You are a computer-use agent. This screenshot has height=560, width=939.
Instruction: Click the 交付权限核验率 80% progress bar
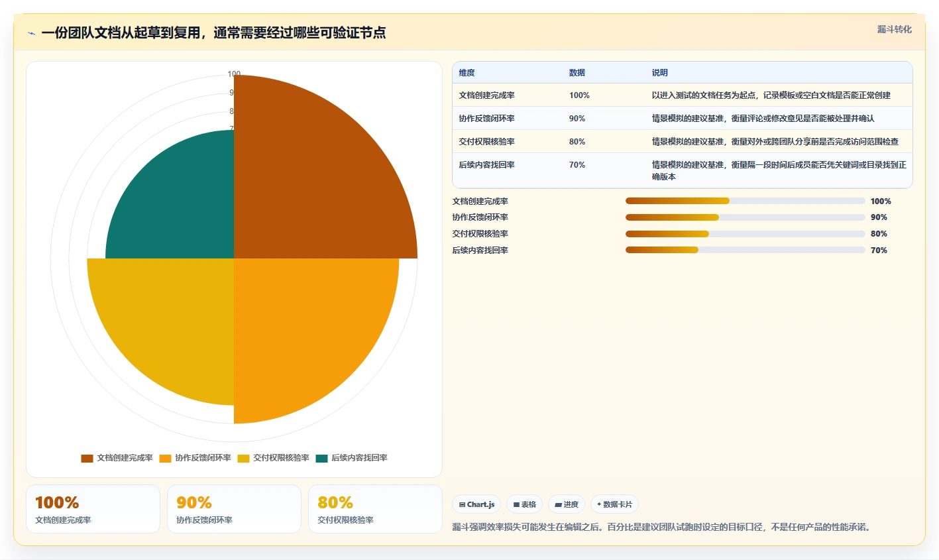[746, 234]
